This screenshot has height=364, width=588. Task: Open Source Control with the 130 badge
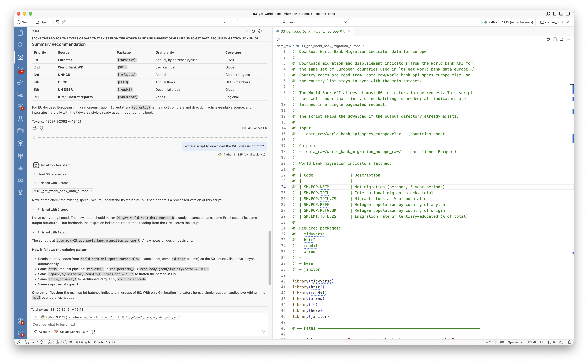pos(20,70)
